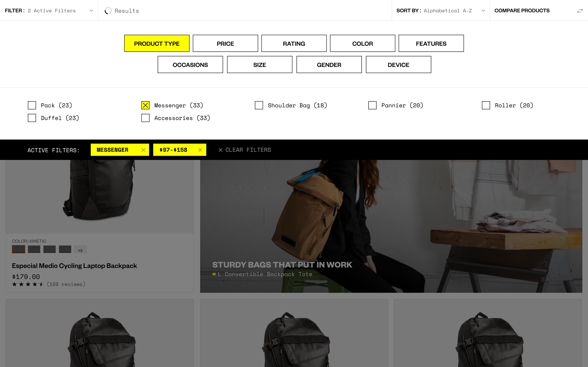Open the Sturdy Bags promo banner image

click(x=391, y=226)
